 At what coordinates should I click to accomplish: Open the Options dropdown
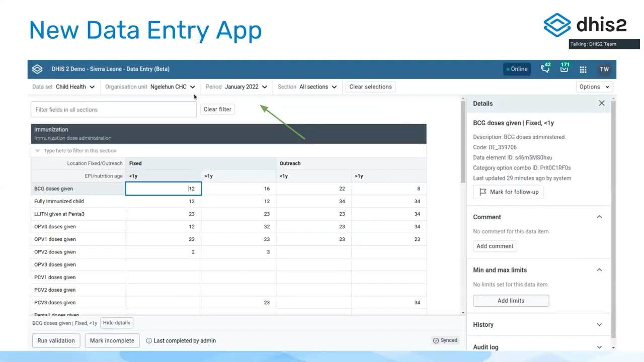[x=594, y=87]
